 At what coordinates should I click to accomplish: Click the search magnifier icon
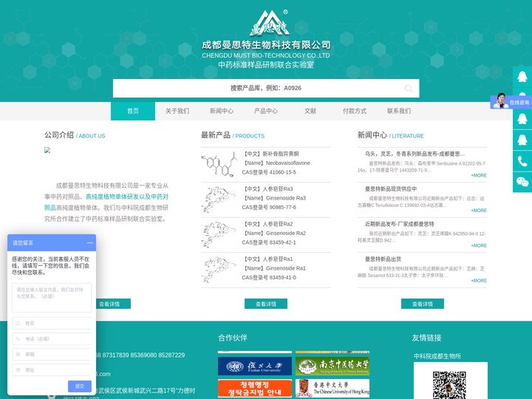[409, 88]
